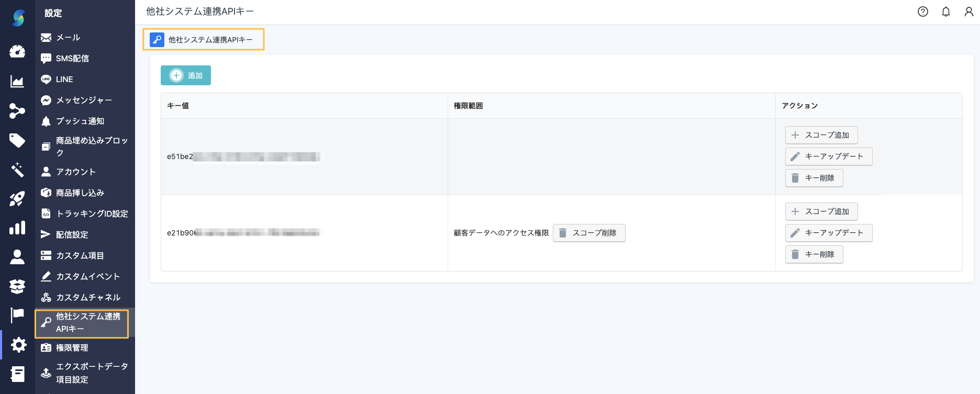Click スコープ追加 for key e21b90
Image resolution: width=980 pixels, height=394 pixels.
click(x=821, y=211)
